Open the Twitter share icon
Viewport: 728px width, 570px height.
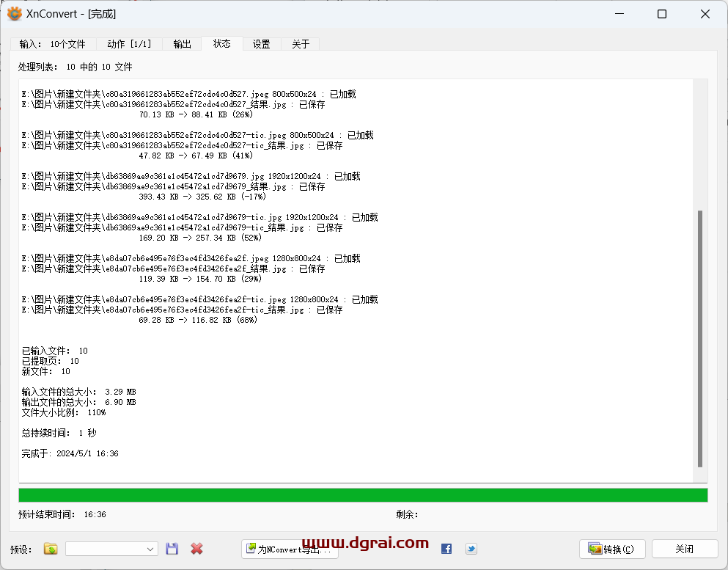(471, 549)
